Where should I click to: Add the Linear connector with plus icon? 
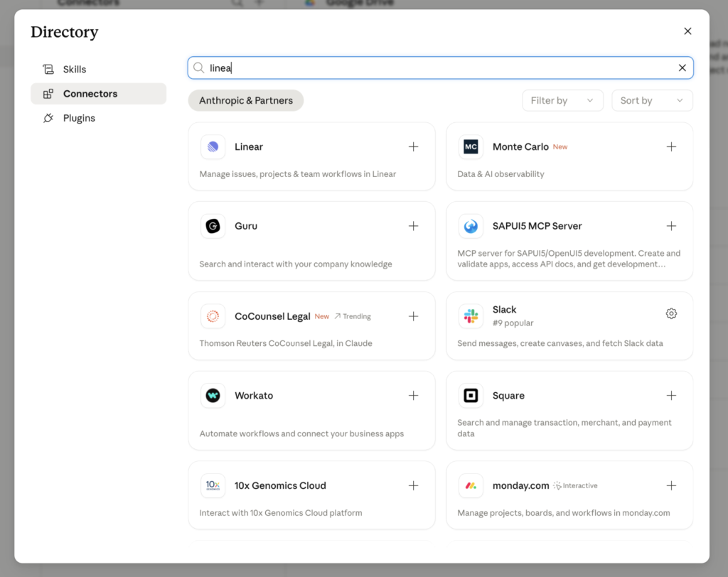tap(413, 146)
